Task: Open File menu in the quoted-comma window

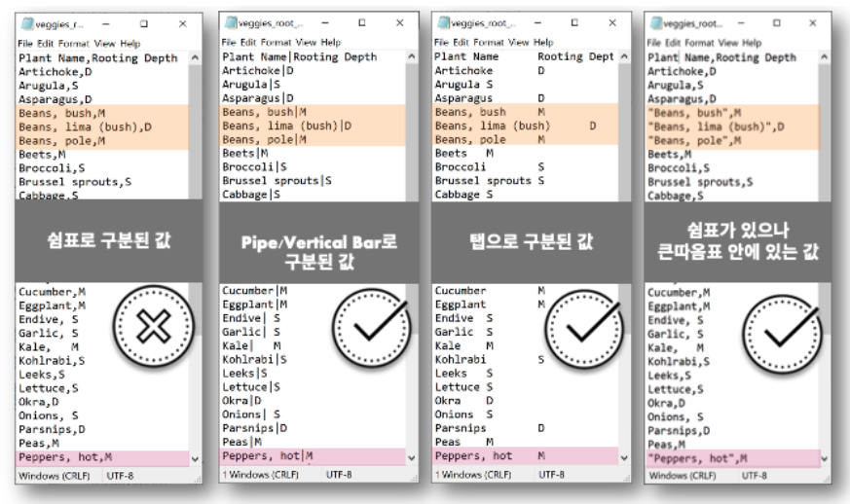Action: click(653, 43)
